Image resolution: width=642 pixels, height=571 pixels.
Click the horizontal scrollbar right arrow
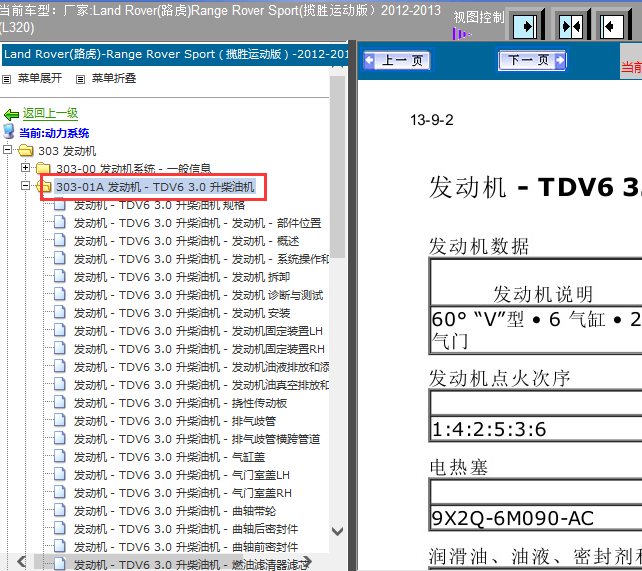tap(307, 561)
